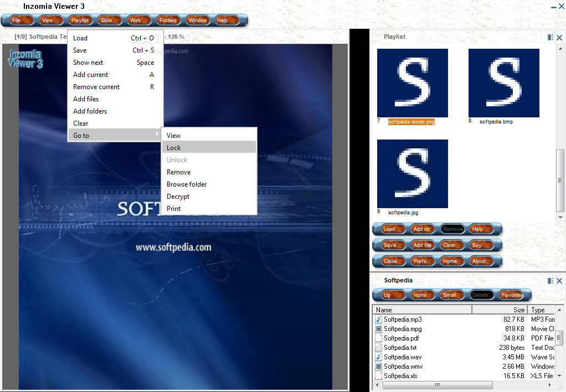Close the Playlist panel
Image resolution: width=566 pixels, height=392 pixels.
point(559,37)
